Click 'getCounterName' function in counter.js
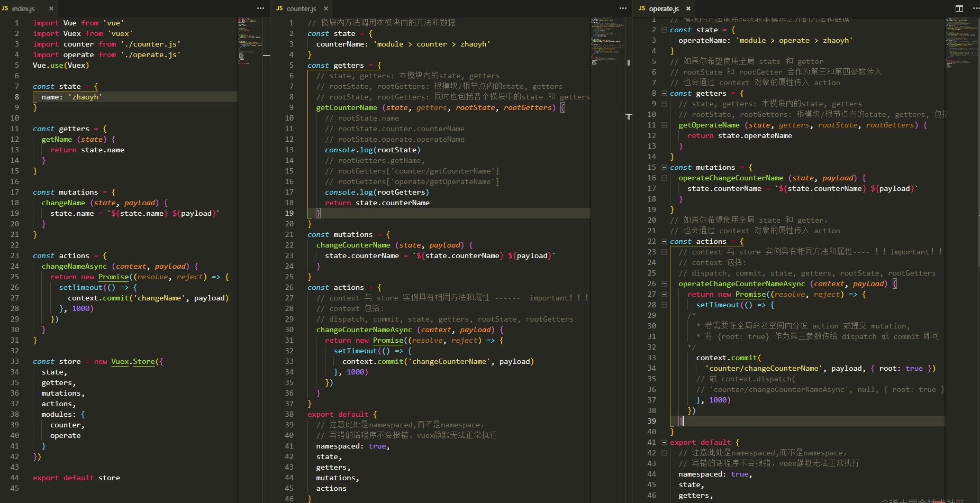 pos(347,107)
